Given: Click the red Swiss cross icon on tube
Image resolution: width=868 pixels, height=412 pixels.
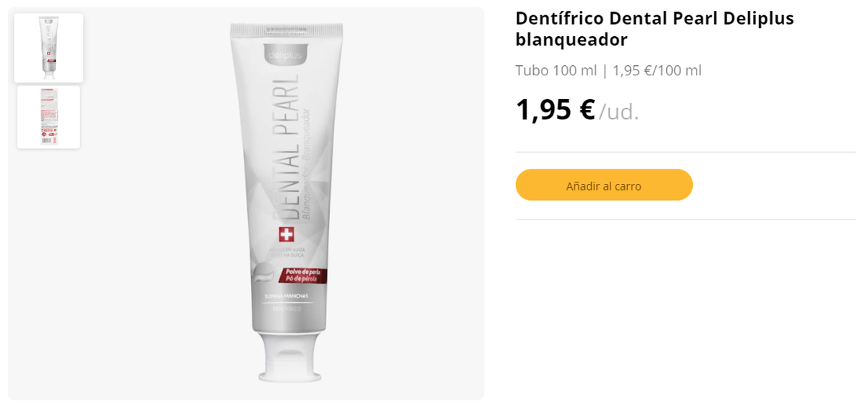Looking at the screenshot, I should (x=286, y=236).
